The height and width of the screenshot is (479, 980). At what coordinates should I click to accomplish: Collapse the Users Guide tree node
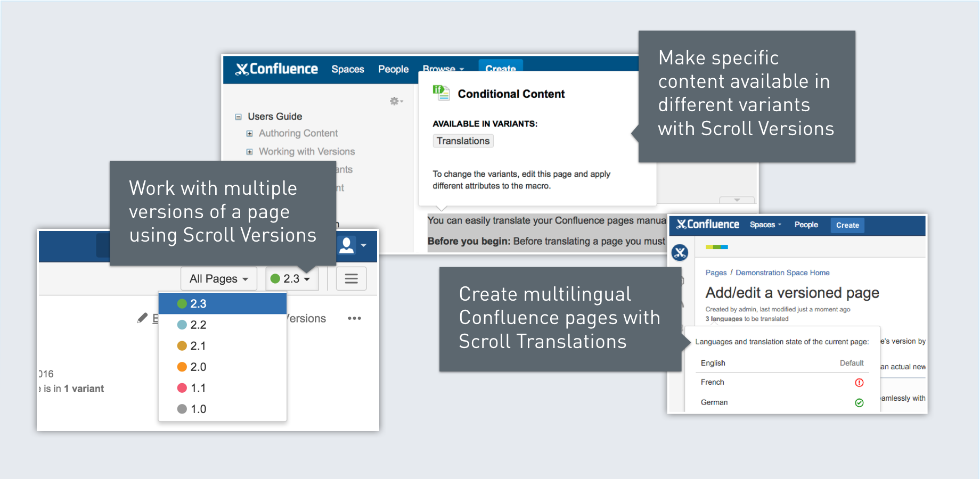click(x=238, y=117)
